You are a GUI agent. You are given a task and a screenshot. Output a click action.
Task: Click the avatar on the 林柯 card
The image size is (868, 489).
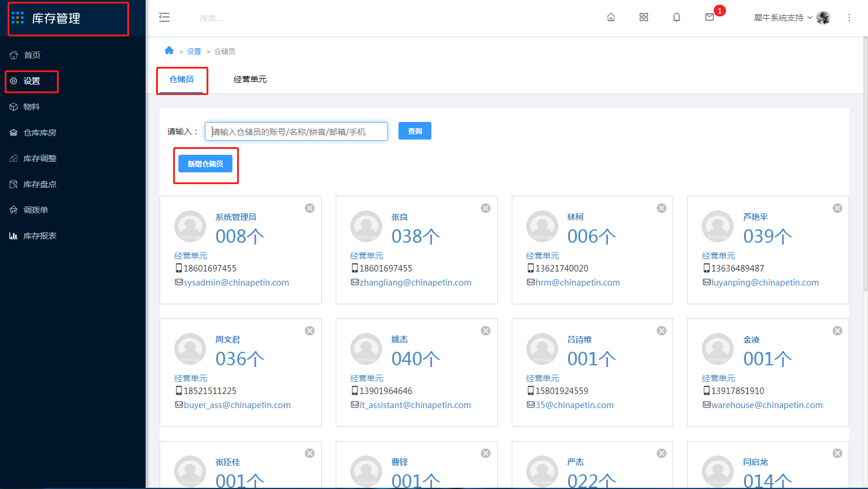point(542,226)
